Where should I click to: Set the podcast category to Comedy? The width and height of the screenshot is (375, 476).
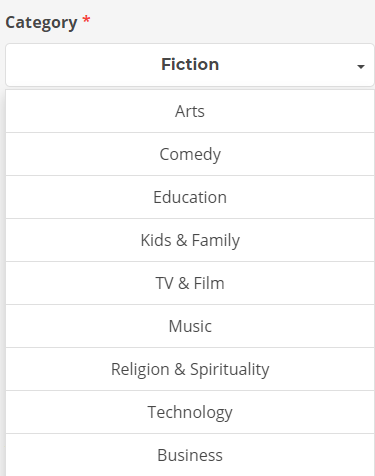[x=190, y=154]
